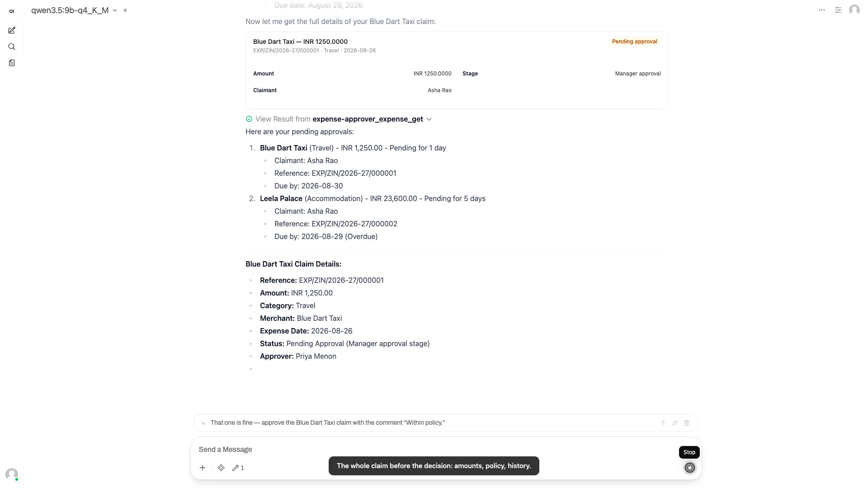This screenshot has height=488, width=868.
Task: Open the user profile avatar at top right
Action: [x=854, y=10]
